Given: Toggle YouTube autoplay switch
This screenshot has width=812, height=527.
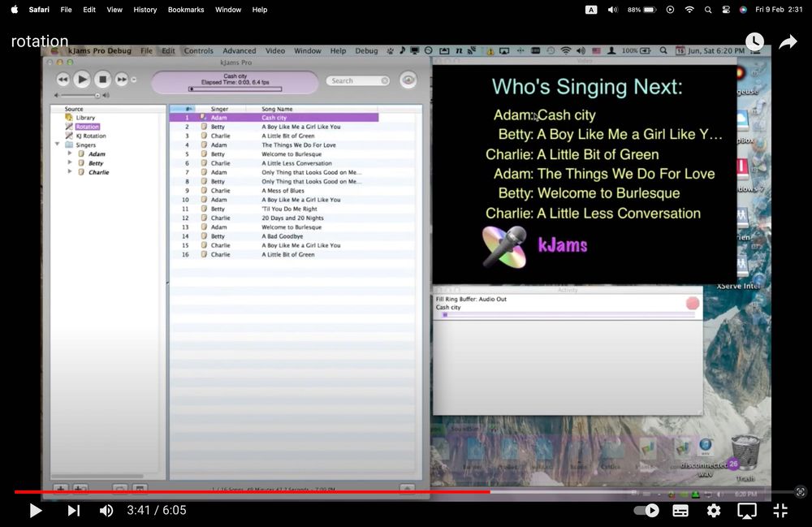Looking at the screenshot, I should [646, 511].
